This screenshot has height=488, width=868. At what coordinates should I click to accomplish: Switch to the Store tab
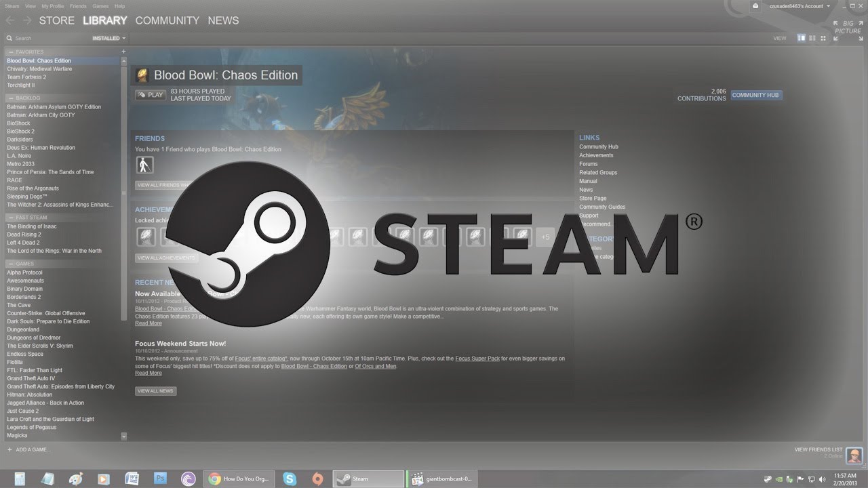point(57,20)
